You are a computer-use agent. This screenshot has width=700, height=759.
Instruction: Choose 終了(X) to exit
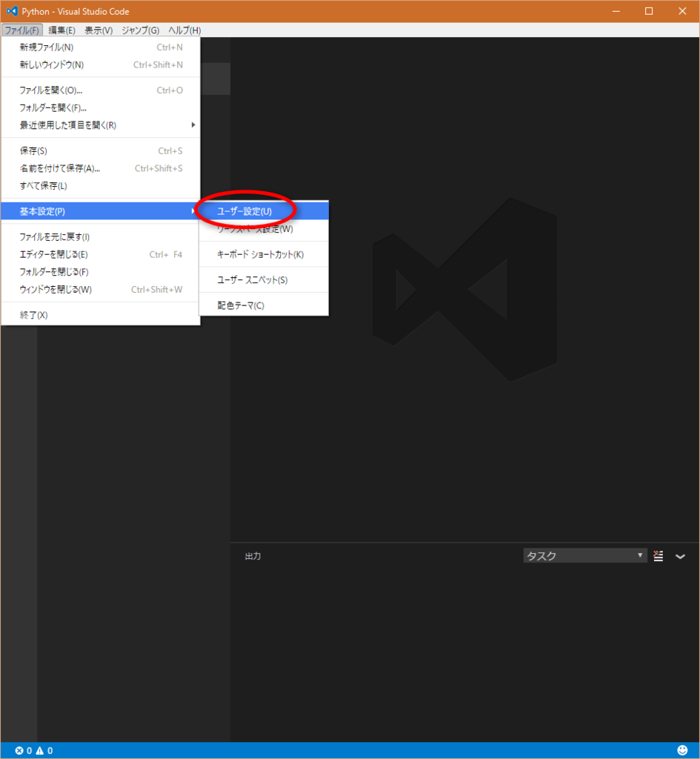pos(101,314)
